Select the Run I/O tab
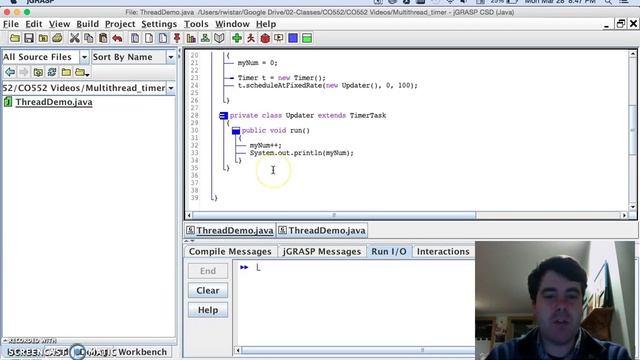 coord(389,251)
